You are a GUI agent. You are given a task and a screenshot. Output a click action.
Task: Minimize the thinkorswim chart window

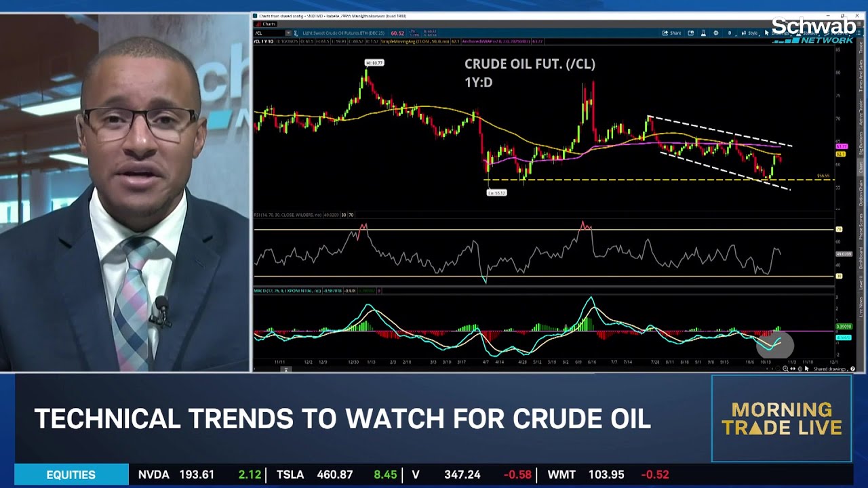point(828,16)
